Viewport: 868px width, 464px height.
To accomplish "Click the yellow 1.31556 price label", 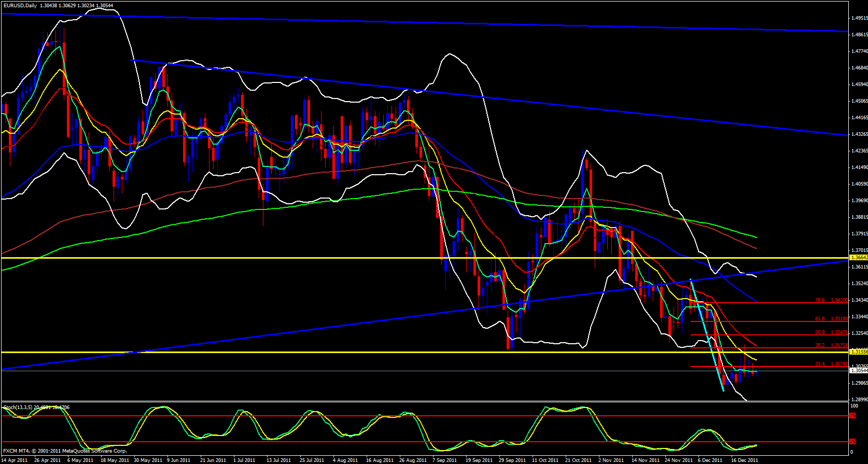I will (858, 351).
